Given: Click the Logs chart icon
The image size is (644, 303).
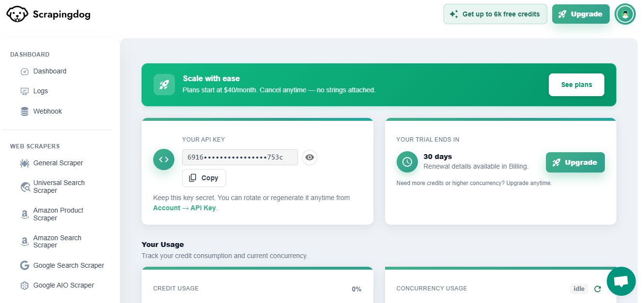Looking at the screenshot, I should pos(25,91).
